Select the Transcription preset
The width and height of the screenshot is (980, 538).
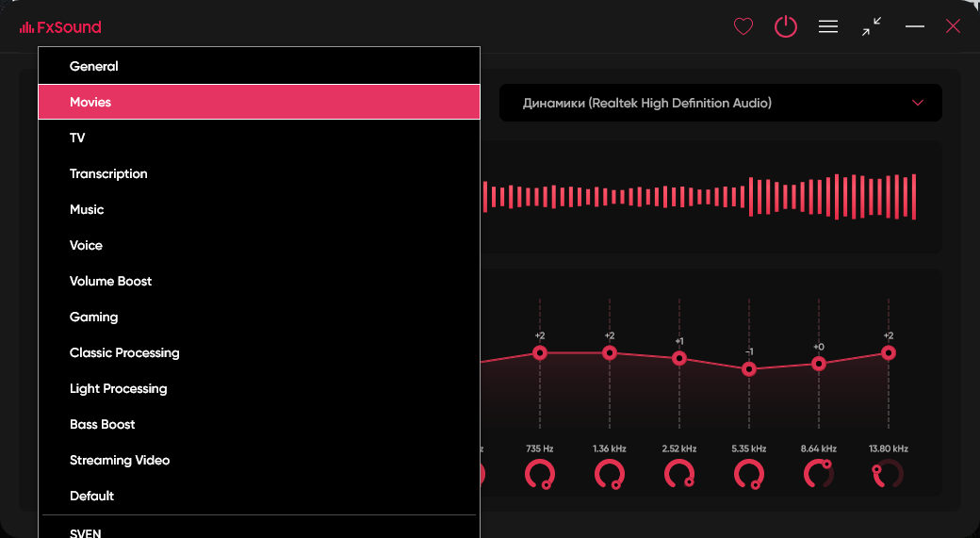(x=108, y=174)
